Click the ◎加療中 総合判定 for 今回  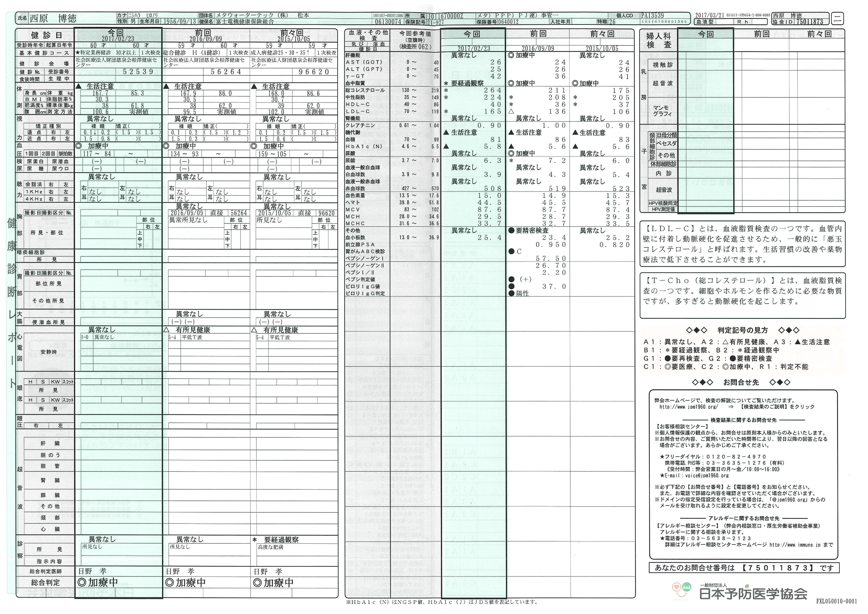98,583
